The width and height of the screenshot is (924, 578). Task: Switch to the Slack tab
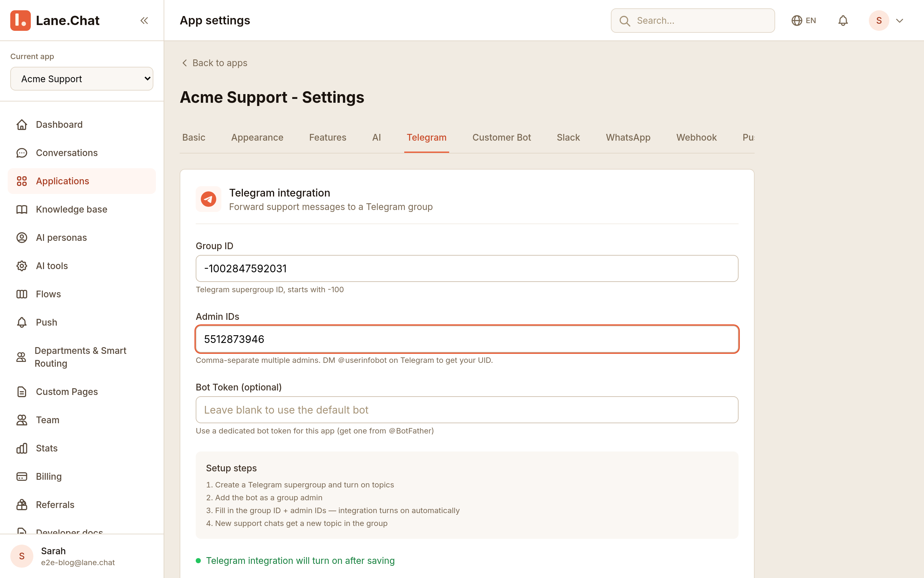pyautogui.click(x=568, y=138)
